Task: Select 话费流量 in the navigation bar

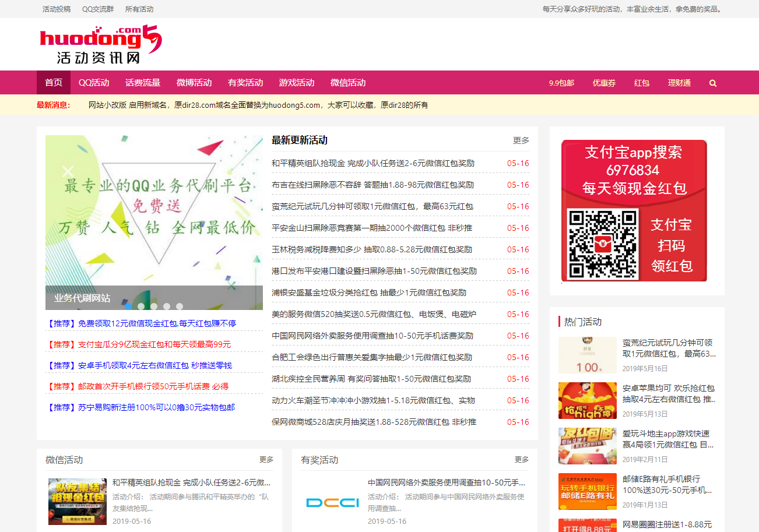Action: click(x=143, y=83)
